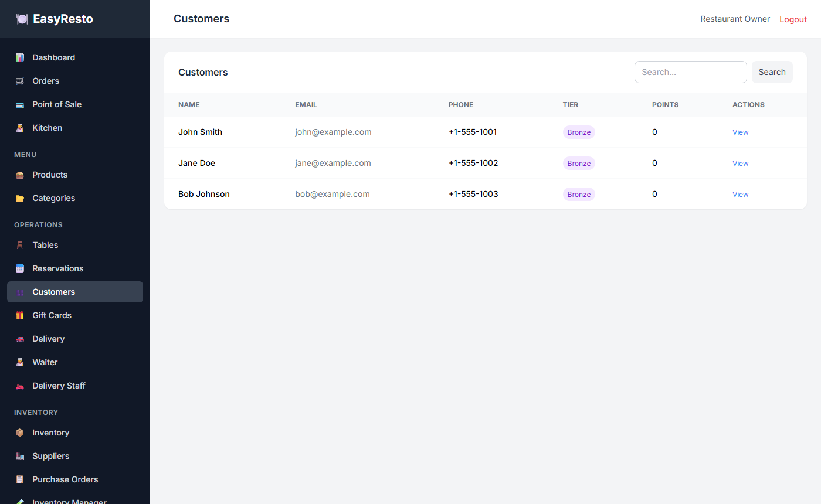Open Orders via its cart icon
821x504 pixels.
[x=20, y=81]
